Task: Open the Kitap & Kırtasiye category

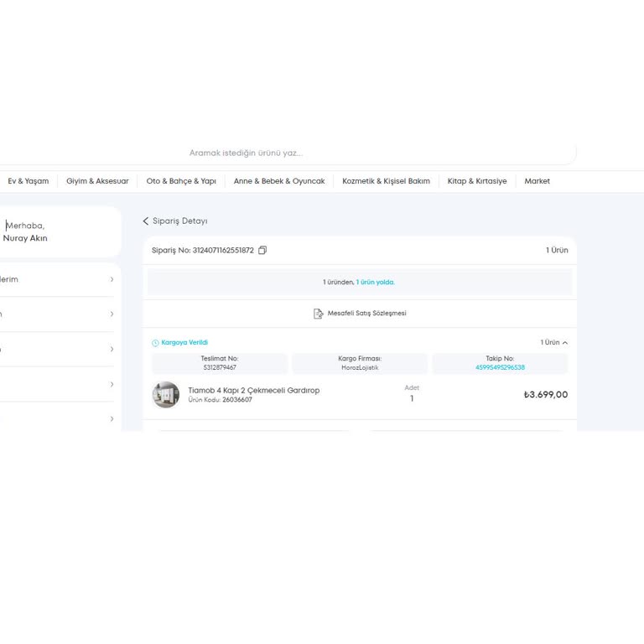Action: click(x=477, y=181)
